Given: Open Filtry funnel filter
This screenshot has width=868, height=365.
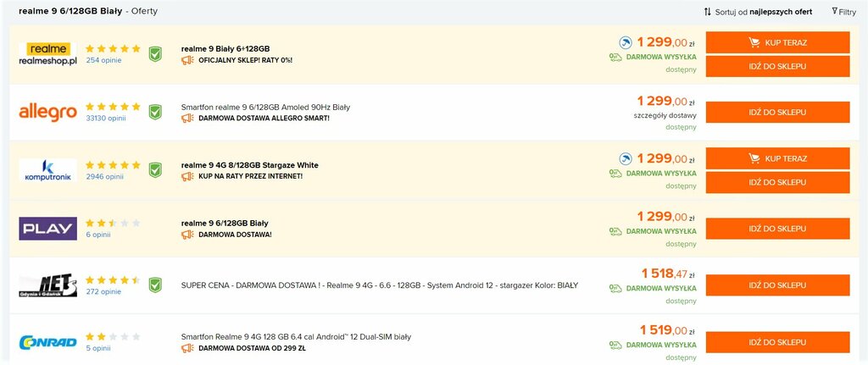Looking at the screenshot, I should click(x=835, y=11).
